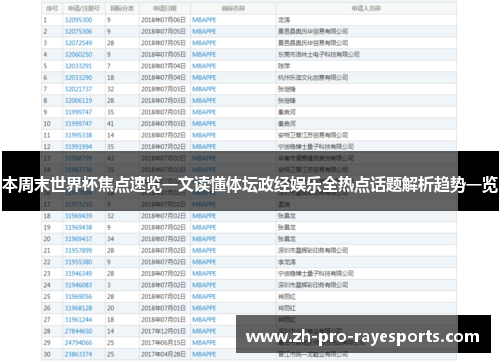
Task: Open 31999747 link in class 41 row
Action: tap(78, 124)
